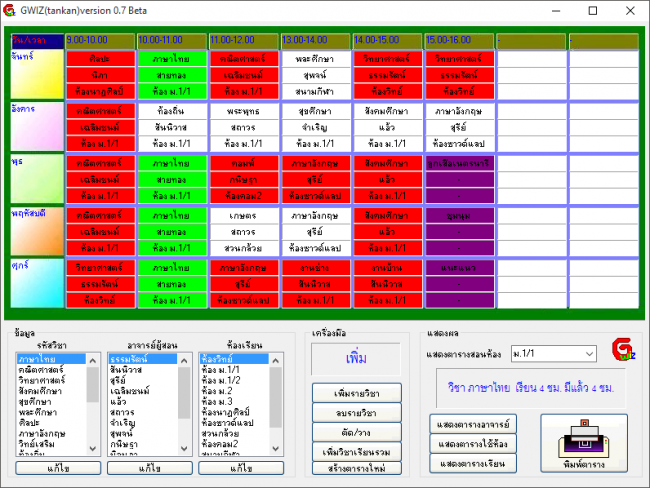Click the printer icon พิมพ์ตาราง button
Image resolution: width=650 pixels, height=488 pixels.
point(584,443)
